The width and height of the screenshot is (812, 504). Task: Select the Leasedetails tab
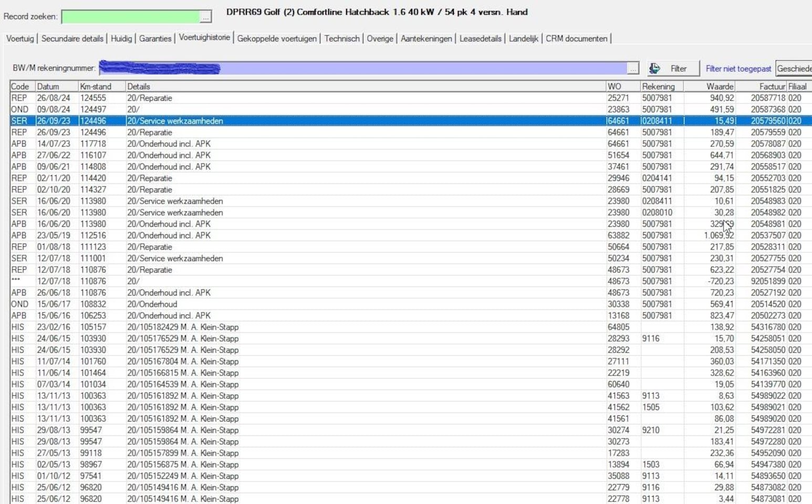coord(480,38)
